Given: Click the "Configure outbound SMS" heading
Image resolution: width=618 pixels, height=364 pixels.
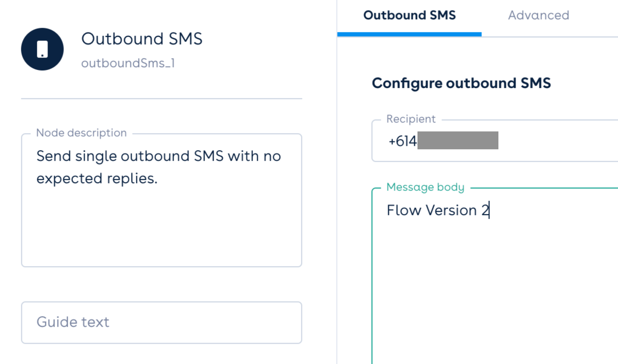Looking at the screenshot, I should 461,83.
